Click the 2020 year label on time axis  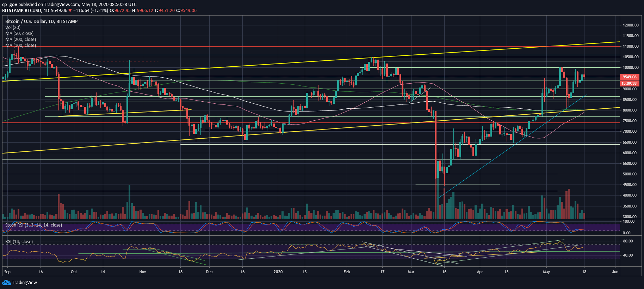click(x=278, y=272)
